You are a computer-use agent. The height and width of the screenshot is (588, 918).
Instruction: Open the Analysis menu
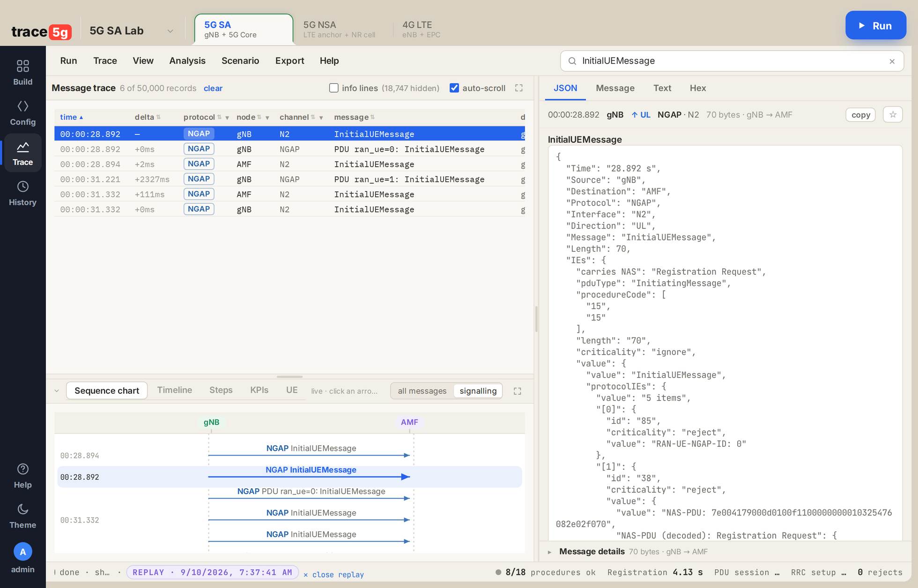click(187, 61)
